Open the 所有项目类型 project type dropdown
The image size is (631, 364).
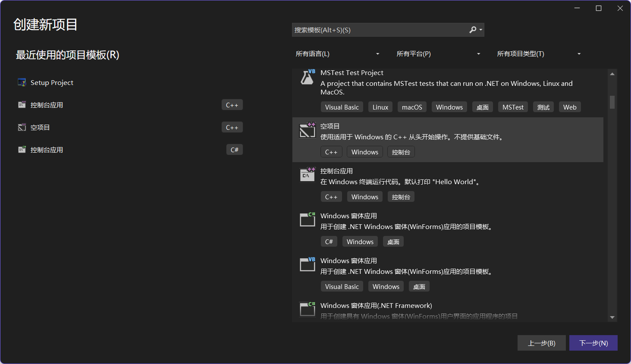pyautogui.click(x=539, y=54)
